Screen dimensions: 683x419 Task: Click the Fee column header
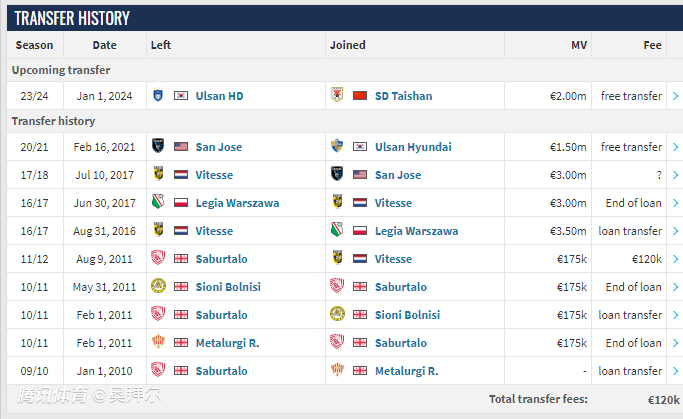click(653, 45)
